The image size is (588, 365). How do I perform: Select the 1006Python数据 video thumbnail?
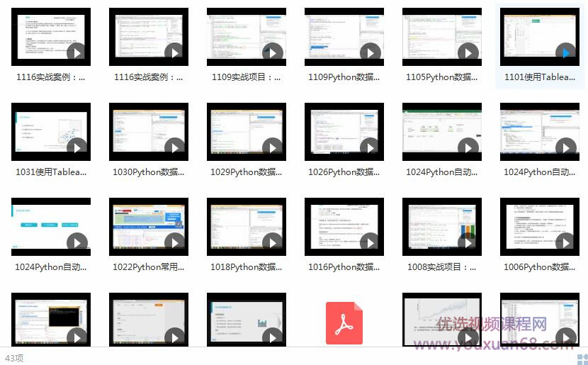point(540,227)
